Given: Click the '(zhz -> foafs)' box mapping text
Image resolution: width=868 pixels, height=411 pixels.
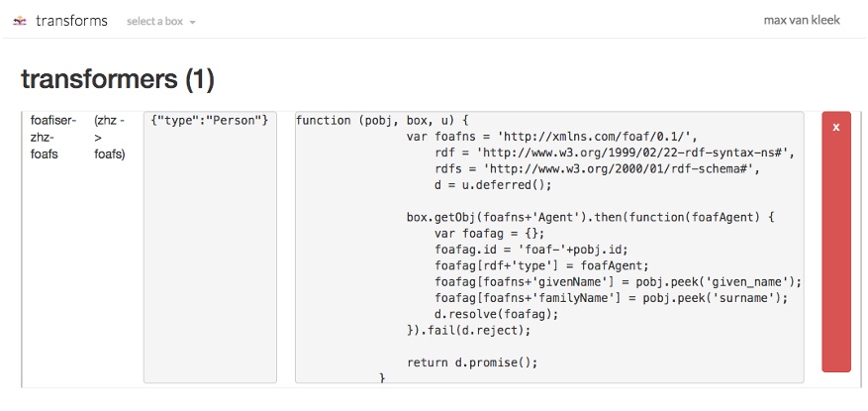Looking at the screenshot, I should (x=110, y=137).
